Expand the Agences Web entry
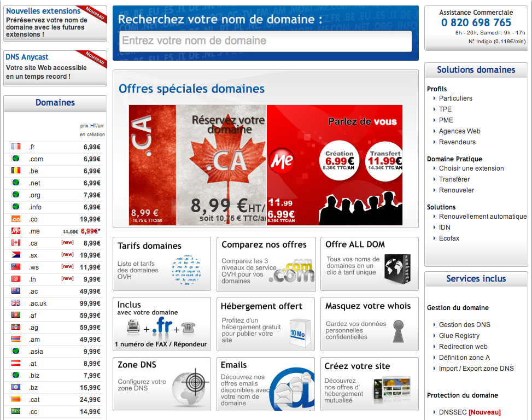The image size is (532, 420). pos(459,131)
